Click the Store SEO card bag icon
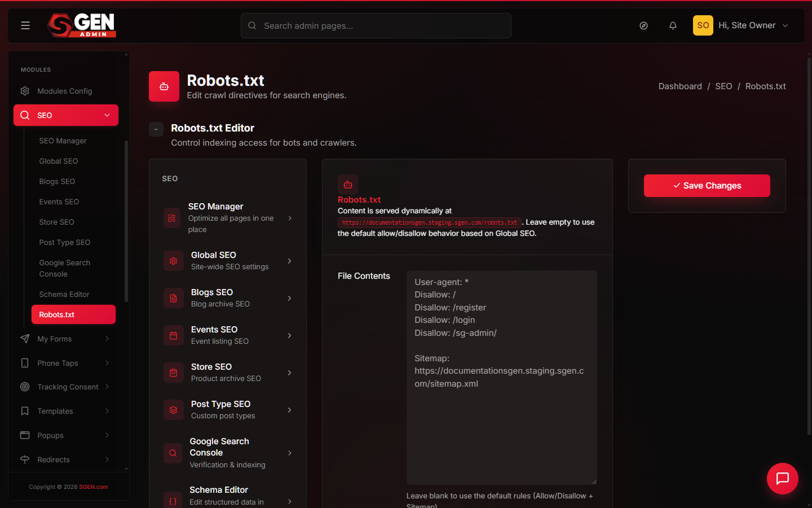This screenshot has height=508, width=812. (174, 373)
